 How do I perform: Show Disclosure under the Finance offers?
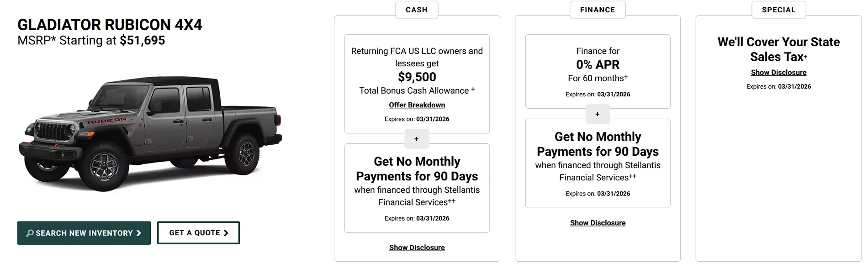[x=598, y=223]
